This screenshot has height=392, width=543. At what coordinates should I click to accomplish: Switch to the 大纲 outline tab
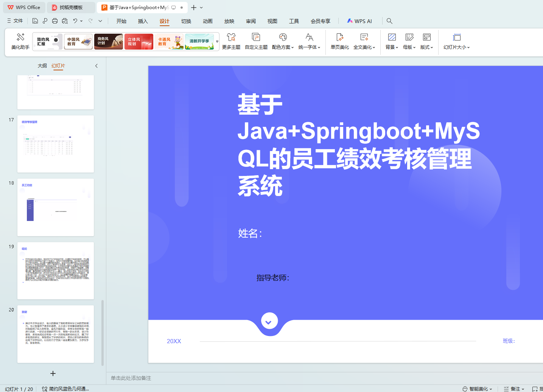[x=42, y=66]
